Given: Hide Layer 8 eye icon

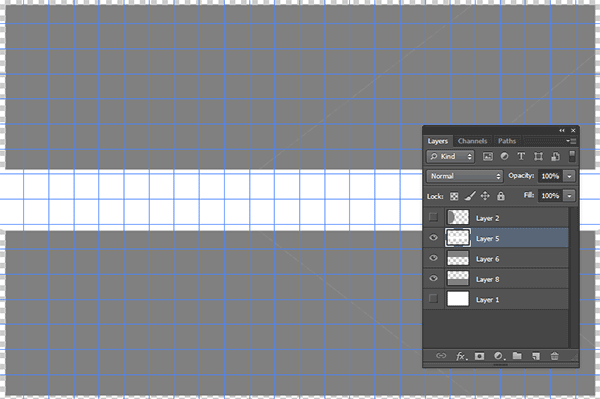Looking at the screenshot, I should (433, 278).
